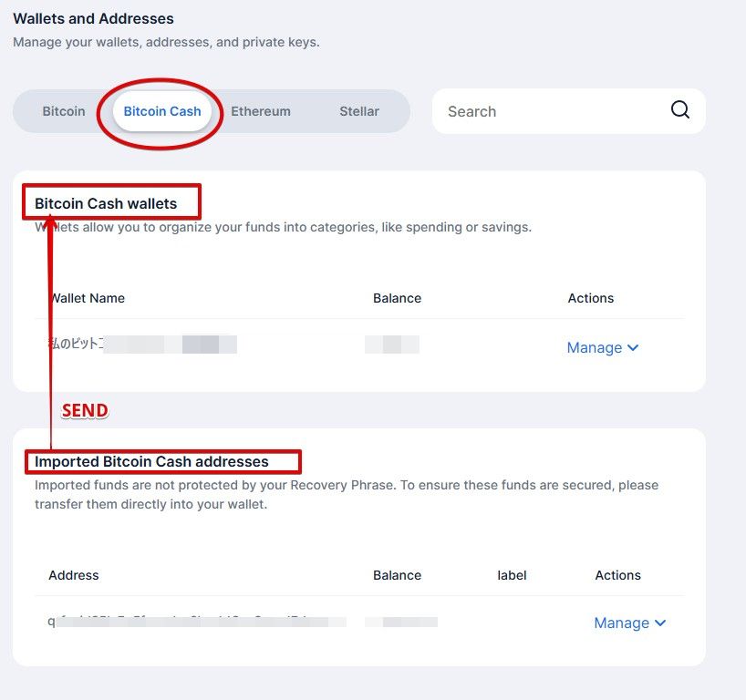The width and height of the screenshot is (746, 700).
Task: Click the Wallet Name column header
Action: tap(87, 298)
